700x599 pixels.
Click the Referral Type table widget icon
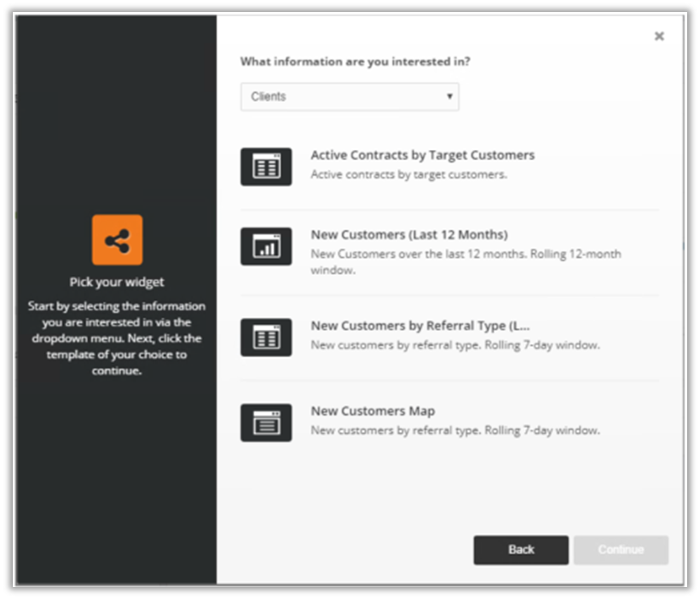[x=266, y=337]
